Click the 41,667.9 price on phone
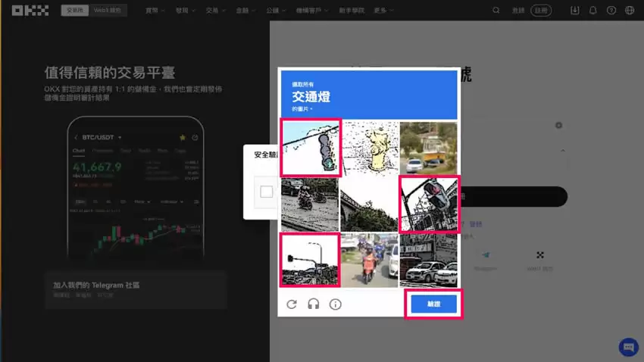The width and height of the screenshot is (644, 362). pos(97,167)
